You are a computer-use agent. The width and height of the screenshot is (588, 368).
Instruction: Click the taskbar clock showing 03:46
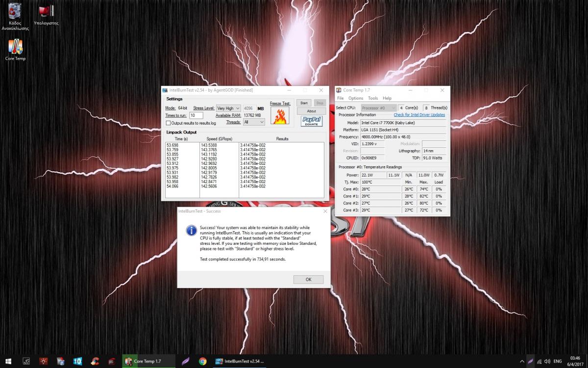(576, 361)
